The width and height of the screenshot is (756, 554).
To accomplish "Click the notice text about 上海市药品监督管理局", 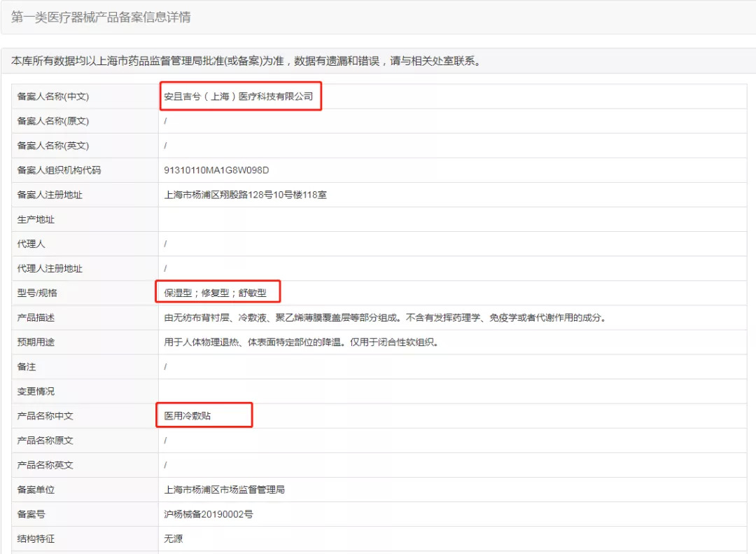I will (246, 61).
